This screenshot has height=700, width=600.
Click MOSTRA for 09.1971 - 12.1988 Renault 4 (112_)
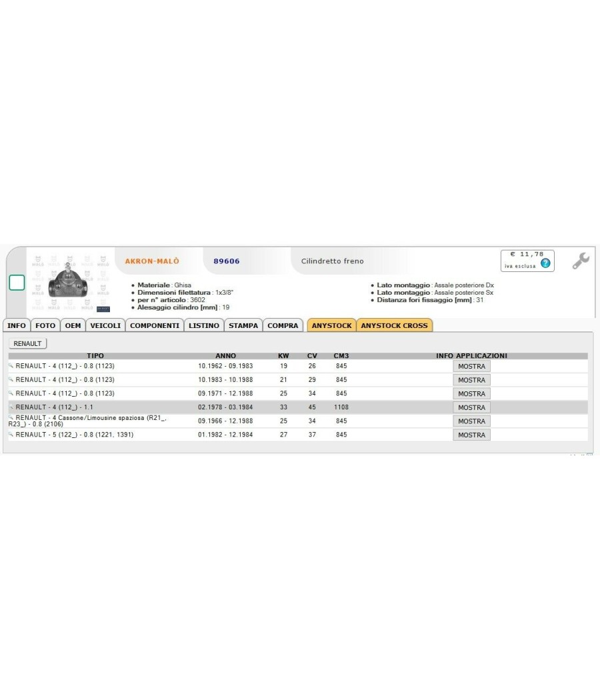471,394
